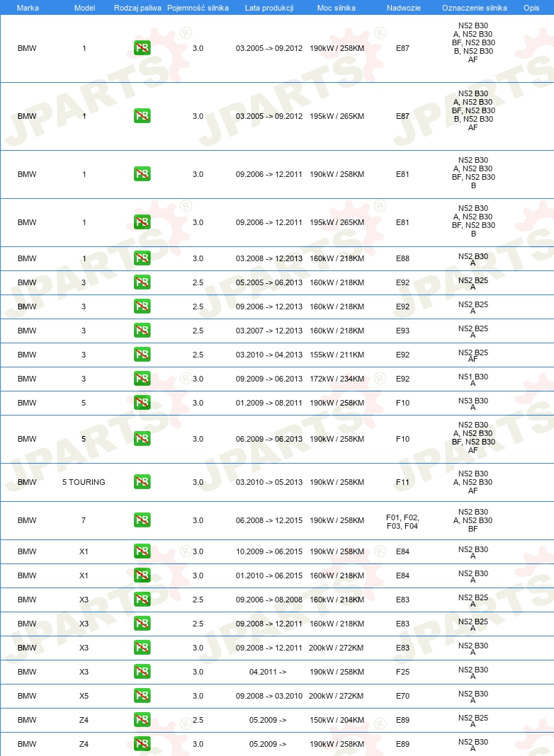554x756 pixels.
Task: Click the '06.2008 -> 12.2015' production years cell
Action: click(x=269, y=521)
